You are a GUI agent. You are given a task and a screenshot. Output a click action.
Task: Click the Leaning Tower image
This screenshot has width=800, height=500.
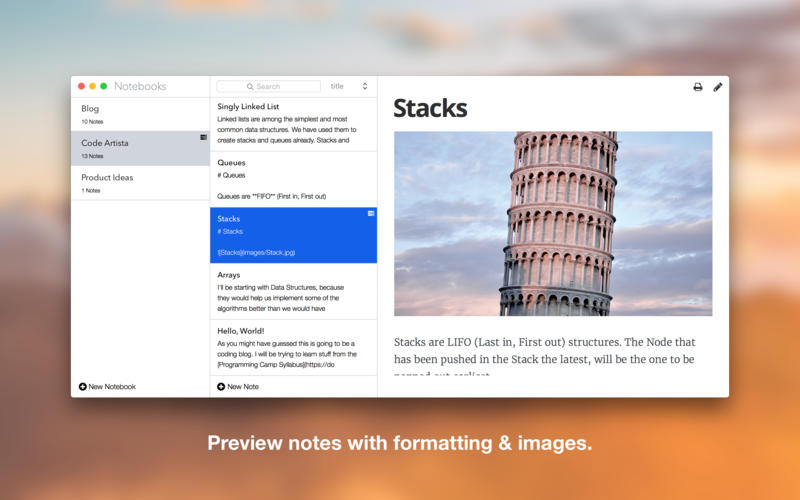pyautogui.click(x=553, y=223)
